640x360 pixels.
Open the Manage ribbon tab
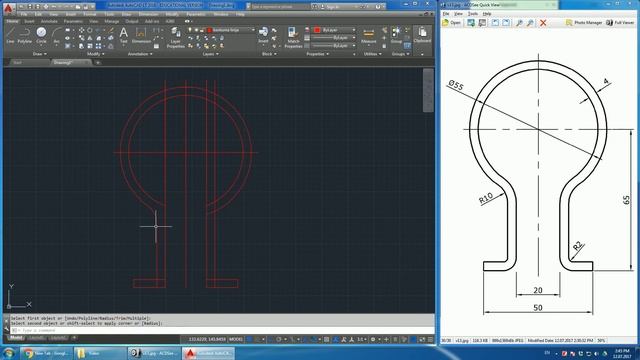(x=111, y=21)
